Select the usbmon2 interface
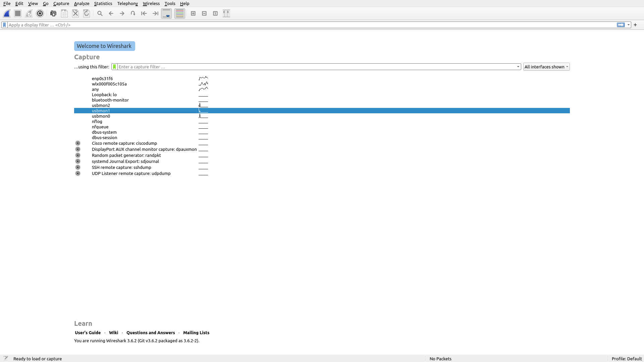Image resolution: width=644 pixels, height=362 pixels. coord(322,105)
